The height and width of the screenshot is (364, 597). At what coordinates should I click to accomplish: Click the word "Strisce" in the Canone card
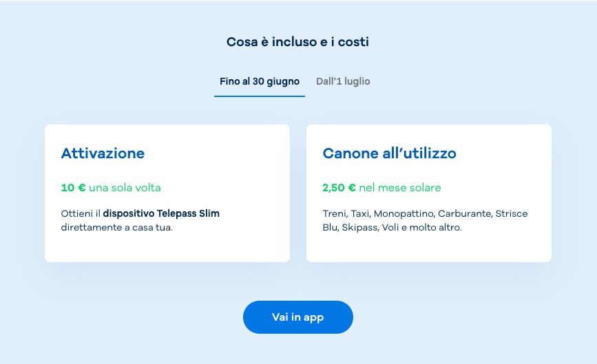click(512, 214)
